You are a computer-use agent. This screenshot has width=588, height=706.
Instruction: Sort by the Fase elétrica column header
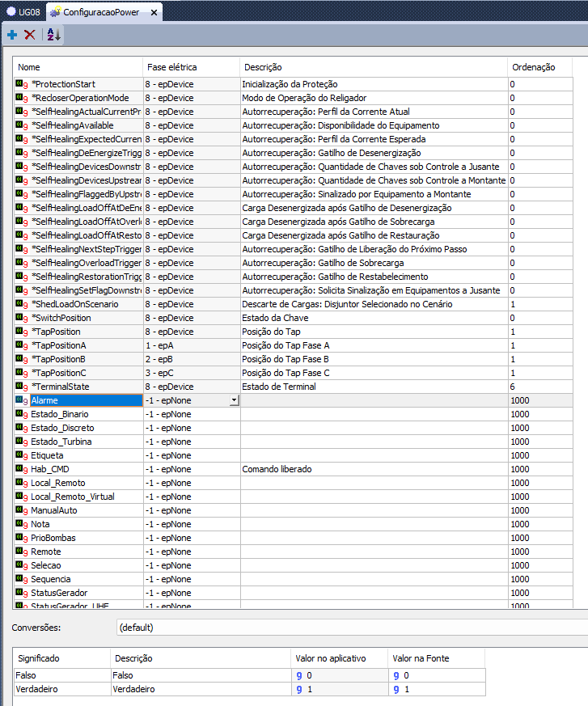pos(191,67)
